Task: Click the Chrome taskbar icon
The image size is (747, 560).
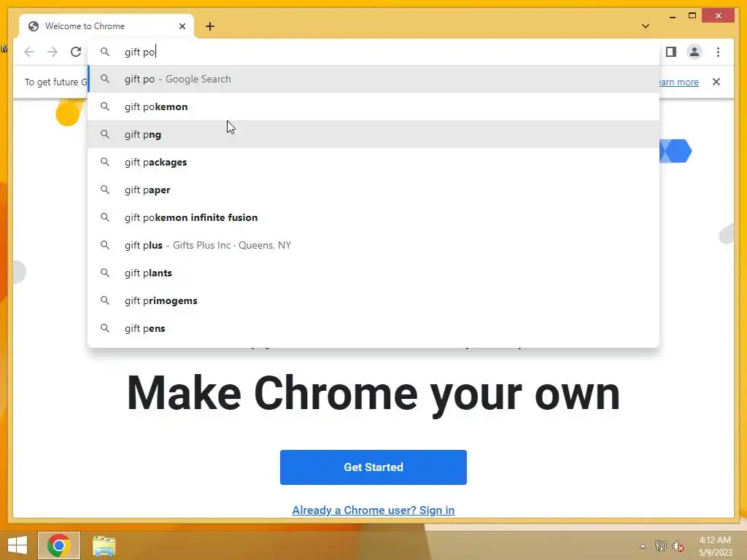Action: pyautogui.click(x=59, y=545)
